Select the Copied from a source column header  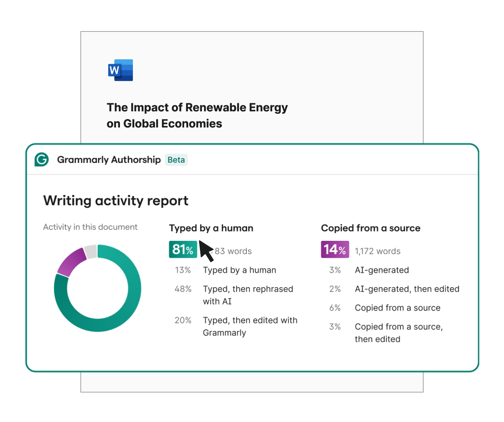pyautogui.click(x=371, y=228)
